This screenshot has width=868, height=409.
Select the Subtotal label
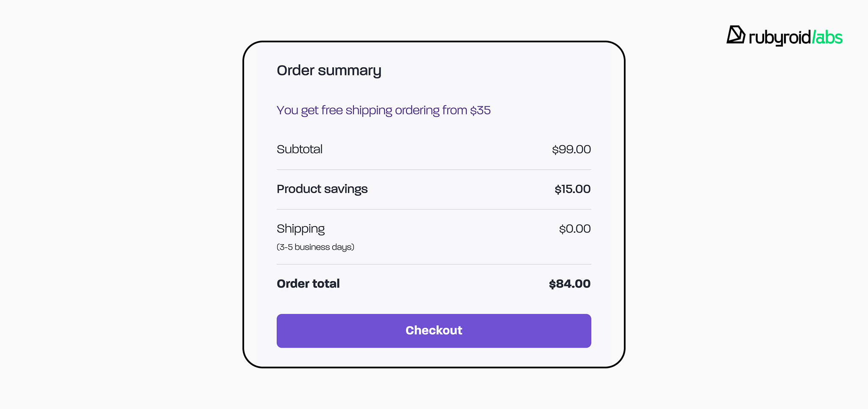pyautogui.click(x=300, y=149)
